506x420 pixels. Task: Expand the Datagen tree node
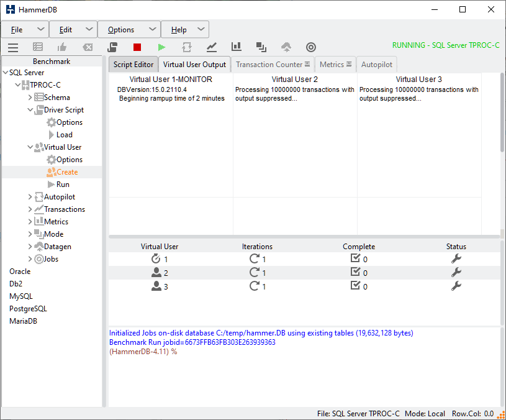[x=30, y=247]
